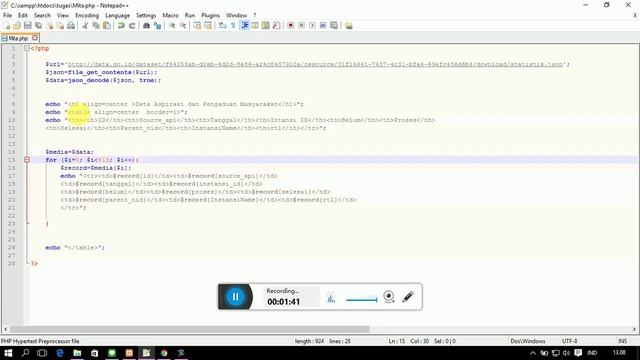Click the last toolbar icon after Save Macro

coord(348,26)
